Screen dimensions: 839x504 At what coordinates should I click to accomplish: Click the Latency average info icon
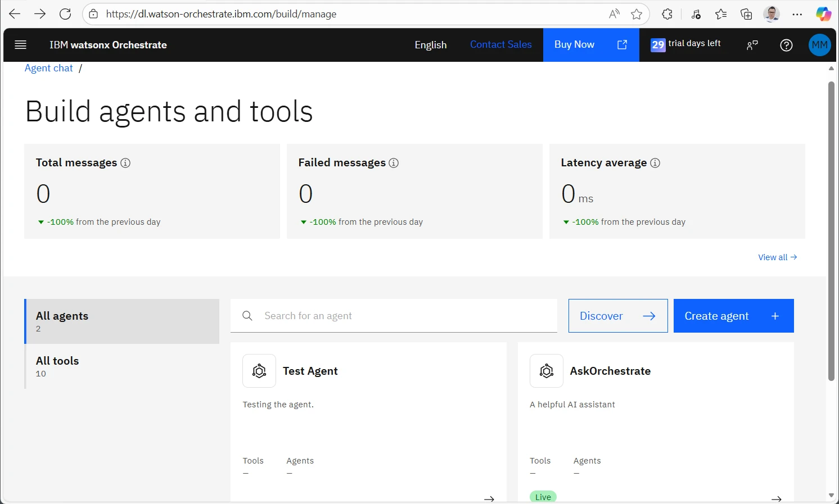655,163
